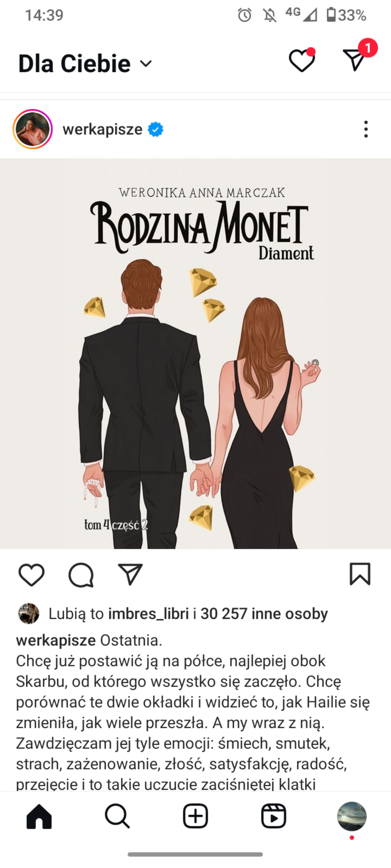Open Reels tab
This screenshot has width=391, height=868.
tap(274, 816)
